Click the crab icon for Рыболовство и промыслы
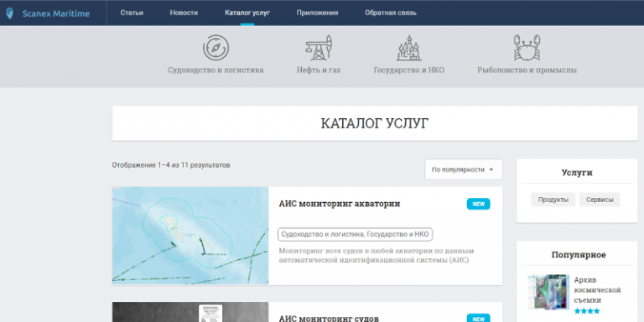Image resolution: width=644 pixels, height=322 pixels. pyautogui.click(x=527, y=48)
